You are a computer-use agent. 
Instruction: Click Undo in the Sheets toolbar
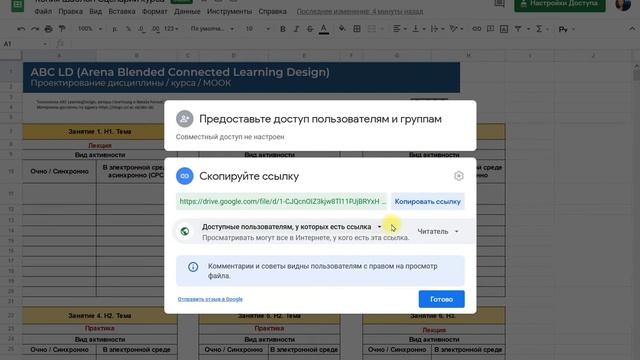[21, 29]
